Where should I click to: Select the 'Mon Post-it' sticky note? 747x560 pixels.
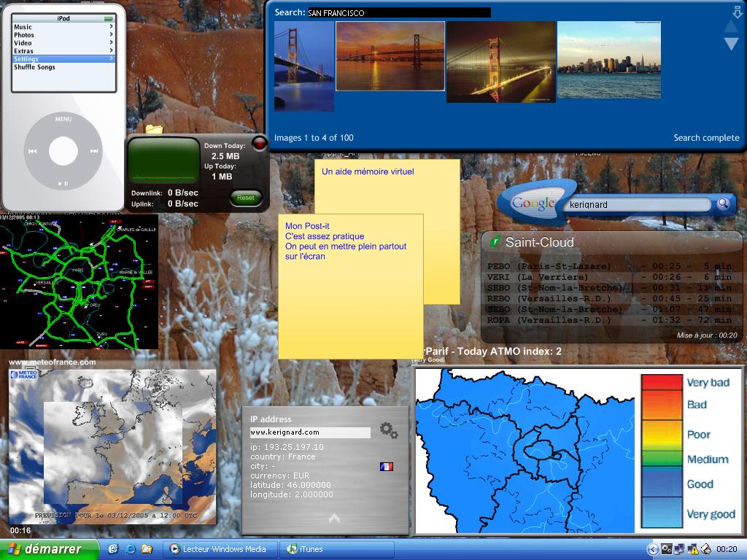point(351,286)
